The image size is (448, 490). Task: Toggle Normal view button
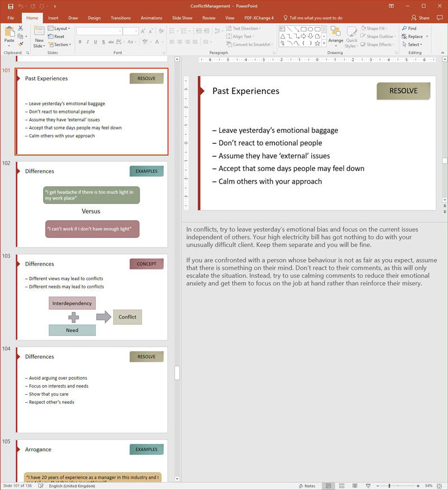point(328,486)
